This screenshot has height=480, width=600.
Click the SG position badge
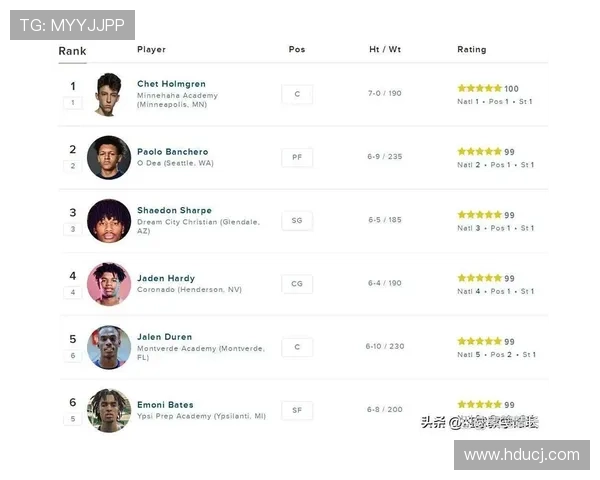[297, 220]
